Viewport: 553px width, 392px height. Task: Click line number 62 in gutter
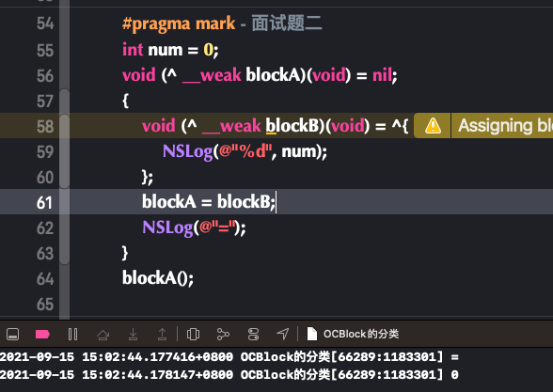click(x=45, y=228)
